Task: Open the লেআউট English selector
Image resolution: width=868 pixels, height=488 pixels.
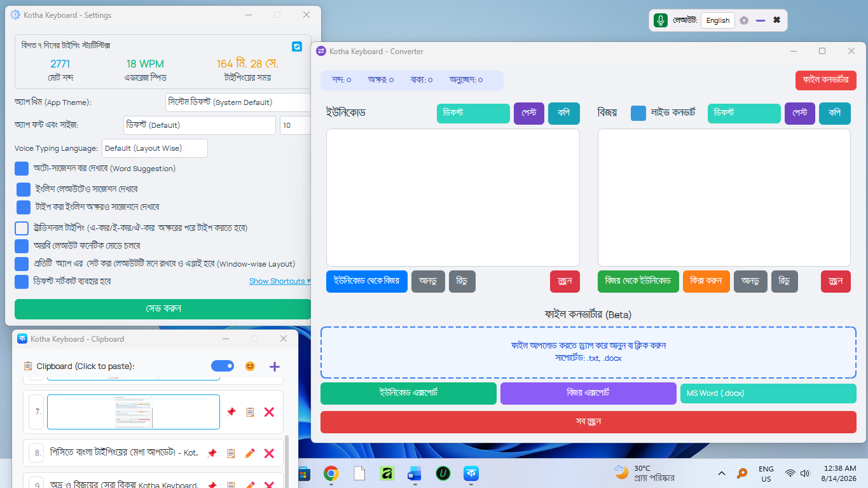Action: pos(718,20)
